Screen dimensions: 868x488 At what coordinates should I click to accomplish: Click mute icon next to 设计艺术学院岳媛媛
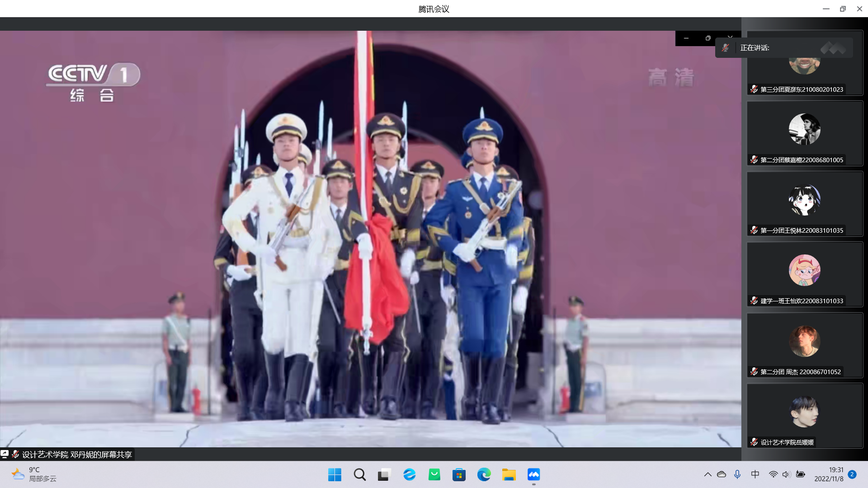[x=754, y=442]
